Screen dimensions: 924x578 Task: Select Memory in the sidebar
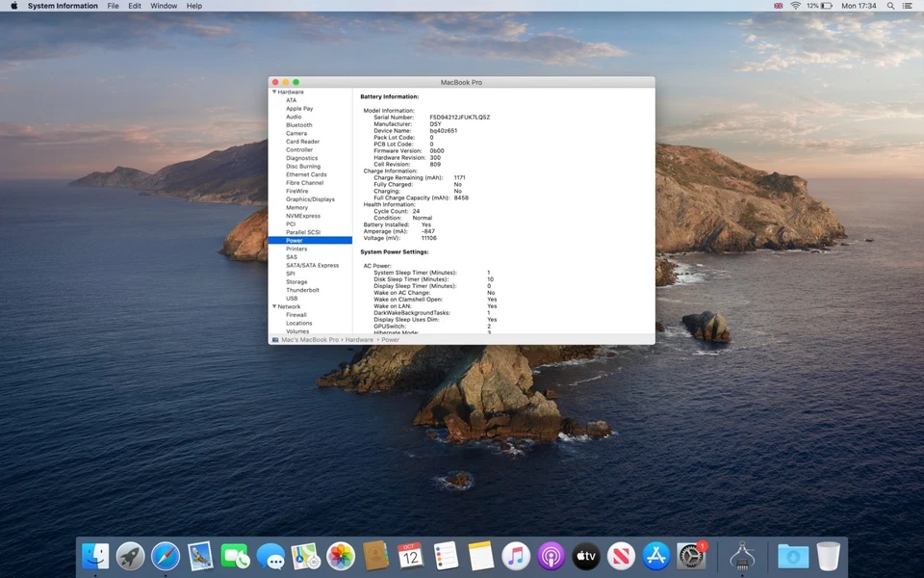pos(297,208)
